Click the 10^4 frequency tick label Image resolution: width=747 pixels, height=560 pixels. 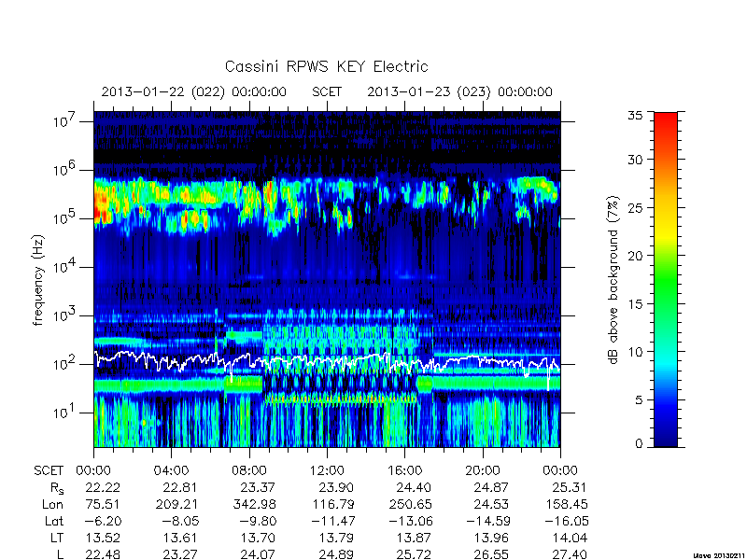click(63, 266)
